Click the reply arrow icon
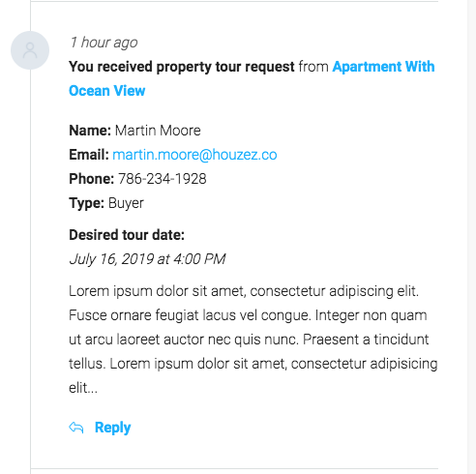The height and width of the screenshot is (474, 476). tap(76, 428)
